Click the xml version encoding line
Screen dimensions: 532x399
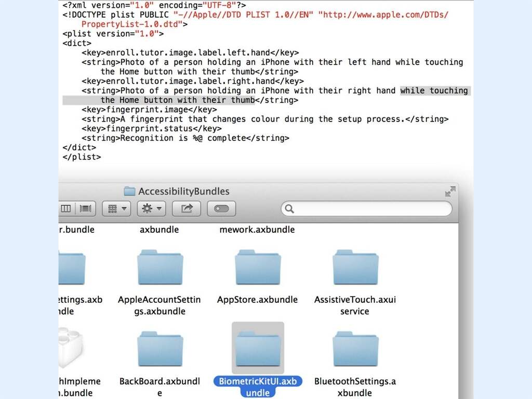pyautogui.click(x=154, y=5)
